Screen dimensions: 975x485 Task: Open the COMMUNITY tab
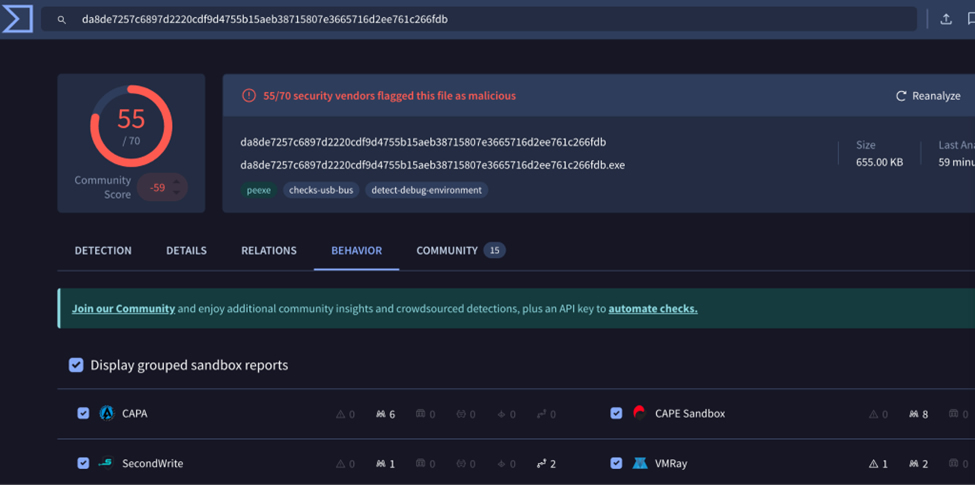(447, 250)
